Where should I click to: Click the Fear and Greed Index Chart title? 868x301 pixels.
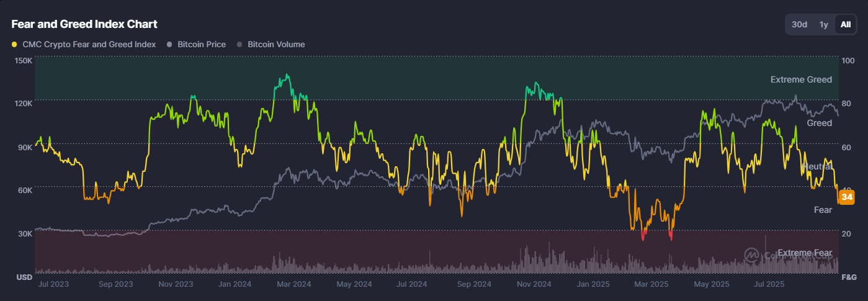tap(84, 24)
